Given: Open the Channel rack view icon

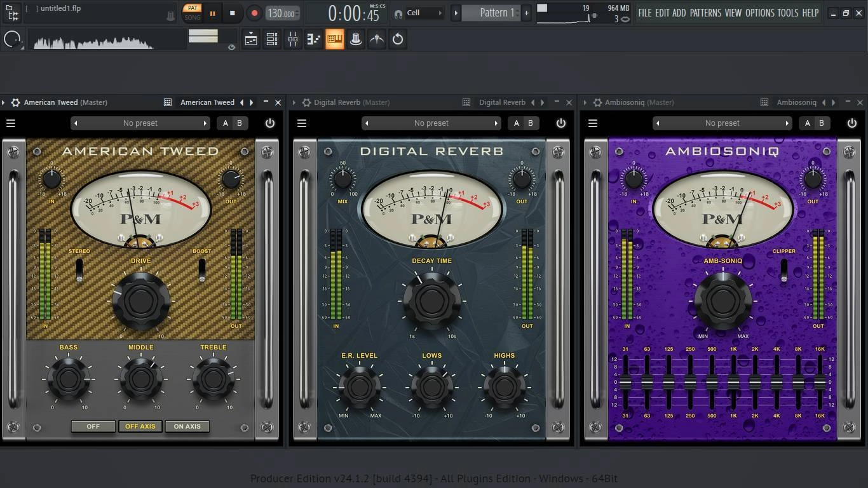Looking at the screenshot, I should (x=272, y=39).
